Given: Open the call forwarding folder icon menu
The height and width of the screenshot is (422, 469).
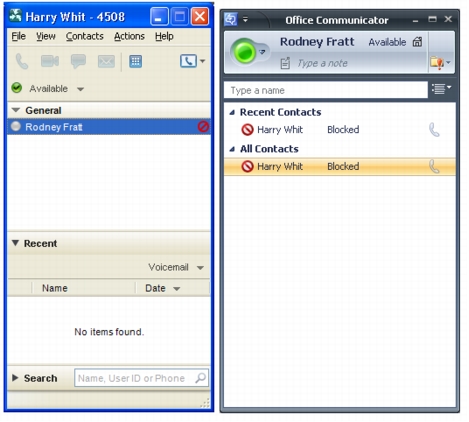Looking at the screenshot, I should coord(440,62).
